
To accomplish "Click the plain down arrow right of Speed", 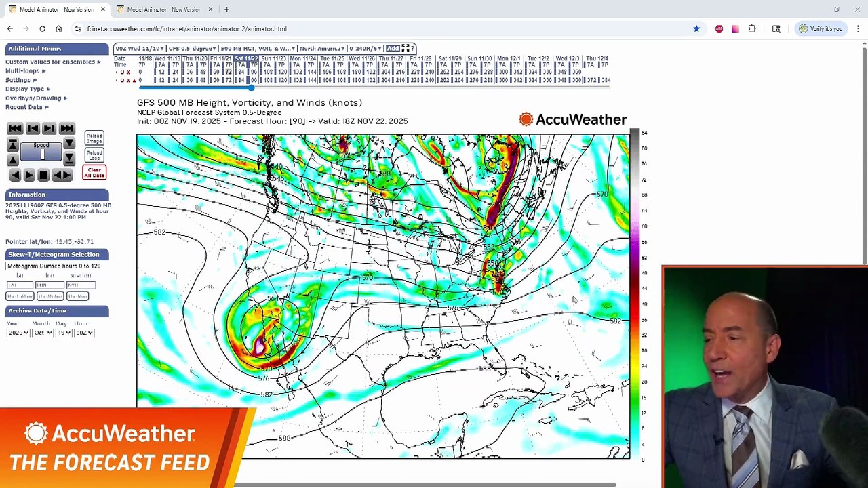I will point(69,144).
